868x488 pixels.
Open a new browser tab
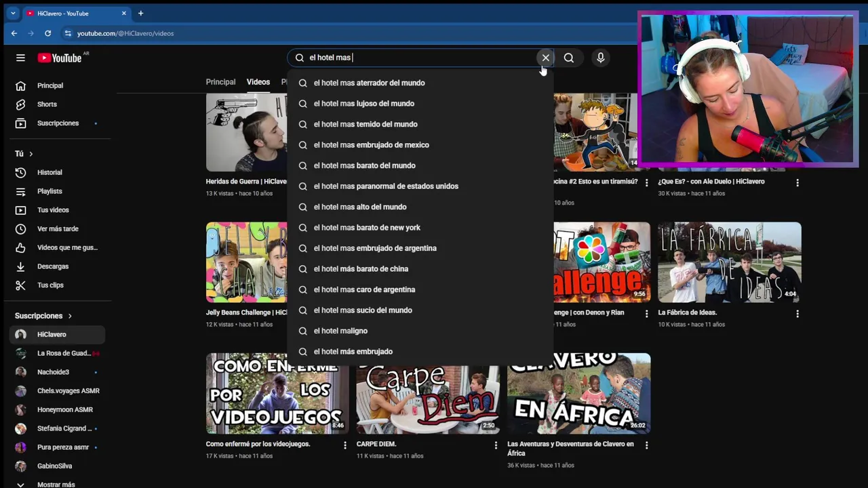pos(140,13)
